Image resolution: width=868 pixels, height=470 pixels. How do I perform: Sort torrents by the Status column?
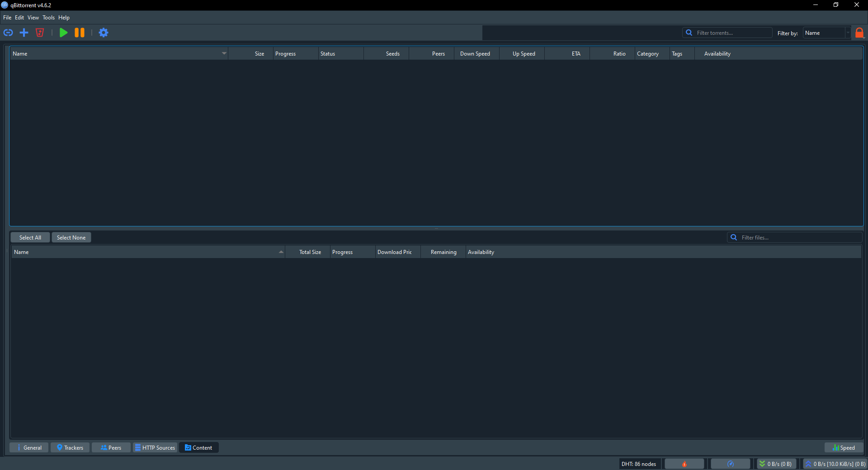tap(341, 53)
